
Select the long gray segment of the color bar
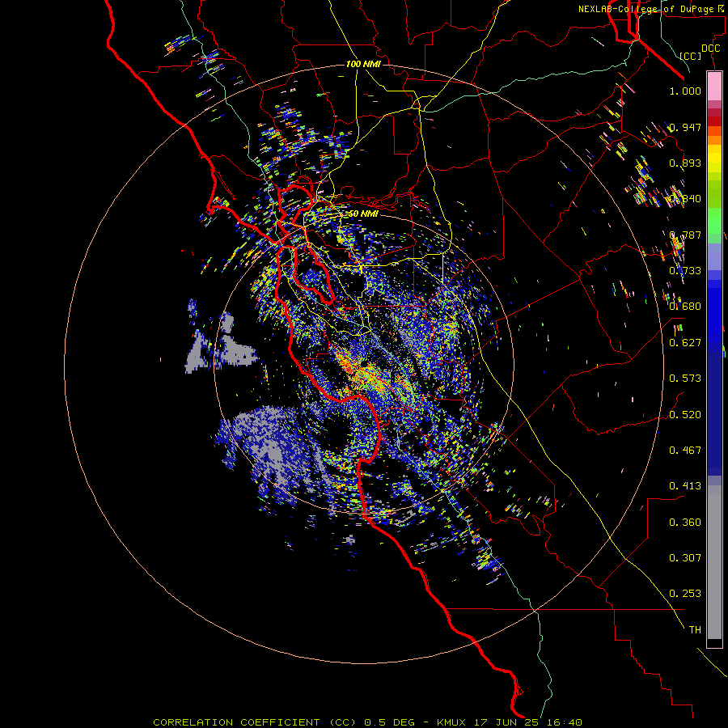[x=714, y=562]
